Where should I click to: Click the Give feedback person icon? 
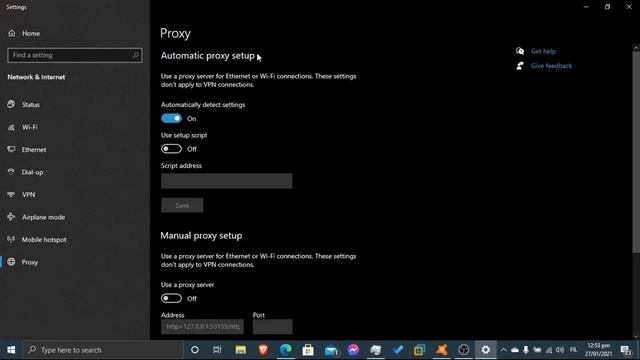pyautogui.click(x=520, y=66)
